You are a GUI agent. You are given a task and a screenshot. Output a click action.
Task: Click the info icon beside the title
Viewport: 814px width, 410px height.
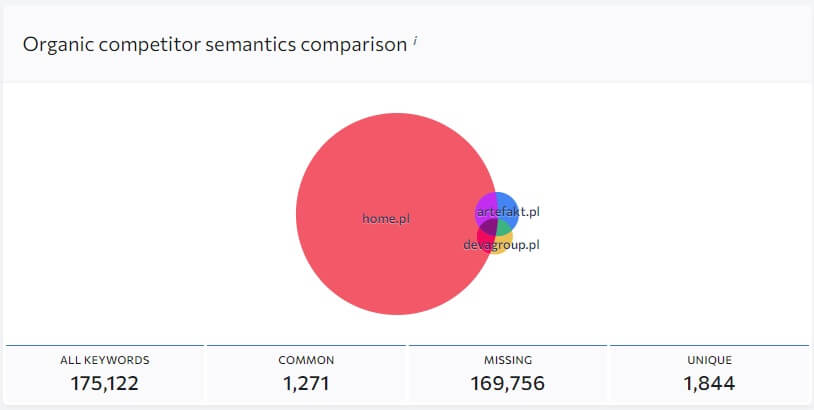pyautogui.click(x=414, y=40)
